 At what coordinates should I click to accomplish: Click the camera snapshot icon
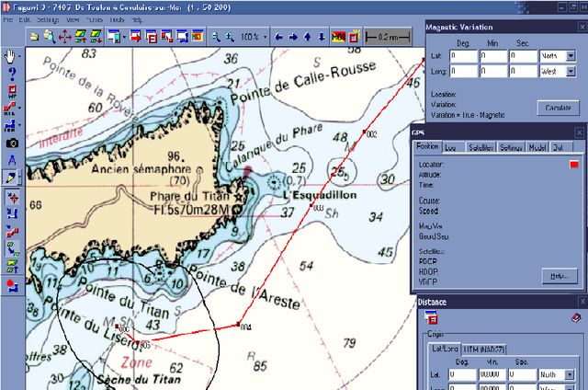tap(12, 143)
